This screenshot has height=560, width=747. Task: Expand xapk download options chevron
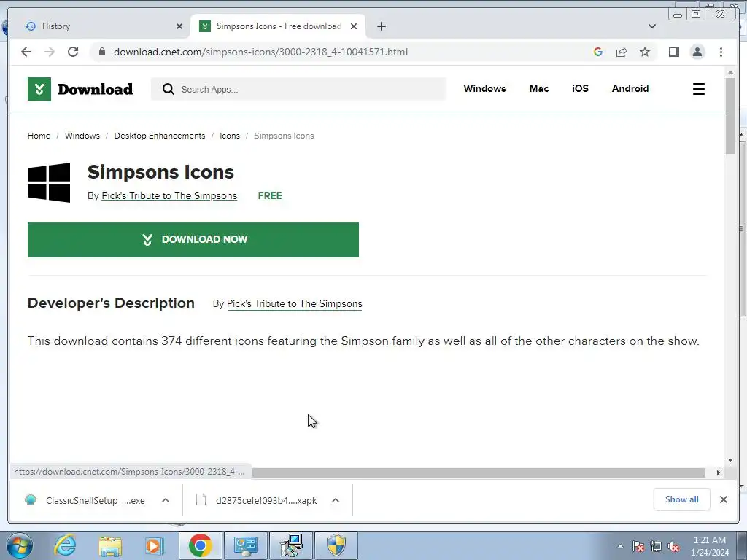click(336, 500)
